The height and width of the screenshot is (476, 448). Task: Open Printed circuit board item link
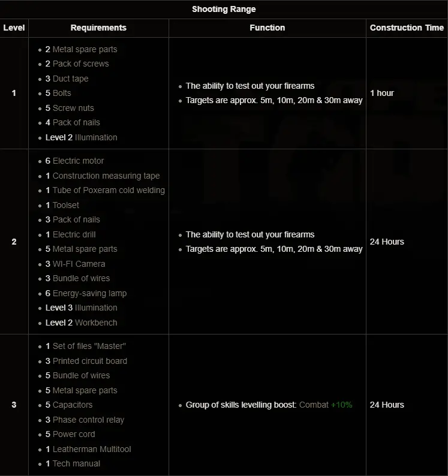90,361
